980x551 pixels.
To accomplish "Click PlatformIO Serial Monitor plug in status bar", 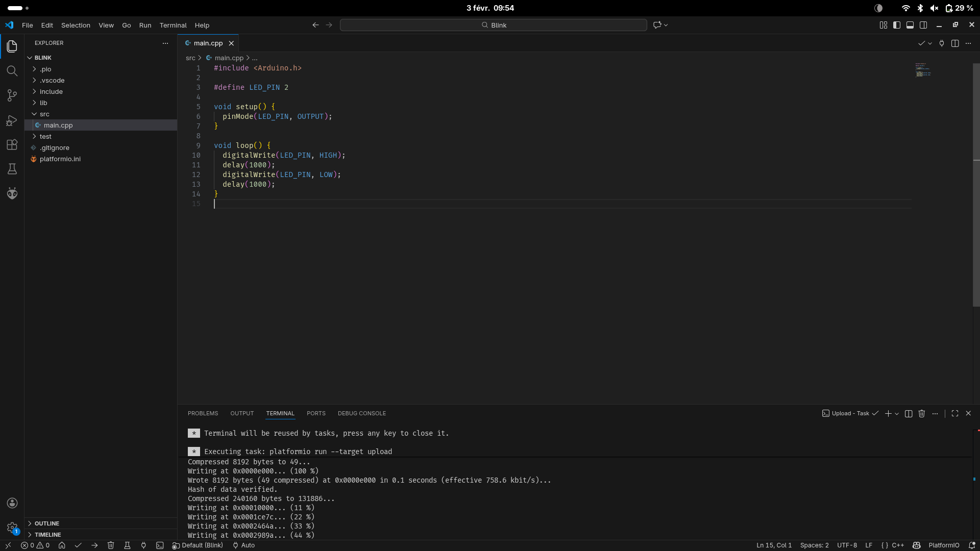I will pos(143,545).
